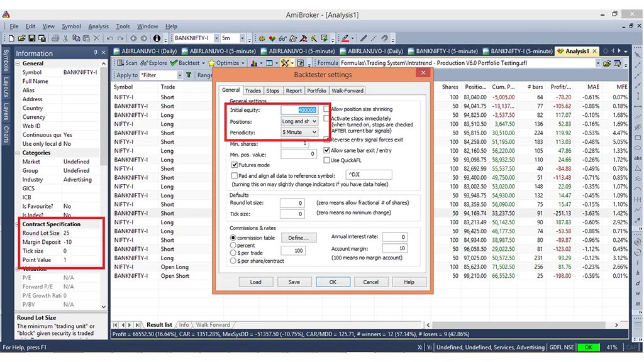Image resolution: width=644 pixels, height=362 pixels.
Task: Click the Save floppy disk icon
Action: pyautogui.click(x=31, y=38)
